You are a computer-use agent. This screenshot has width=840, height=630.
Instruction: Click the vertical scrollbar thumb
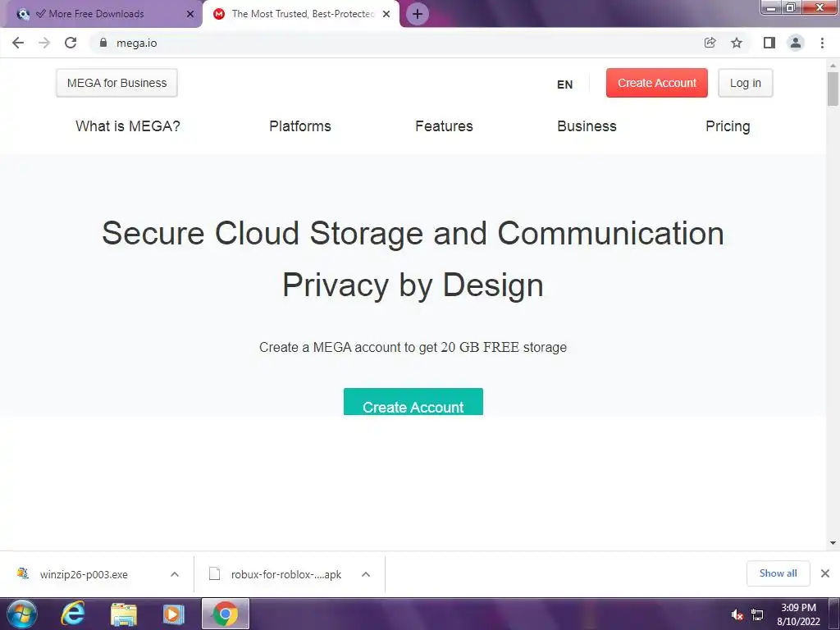pyautogui.click(x=833, y=89)
